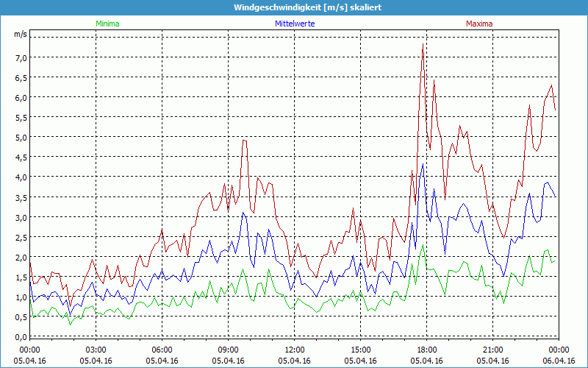This screenshot has height=368, width=588.
Task: Click the highest red Maxima peak near 18:00
Action: point(423,44)
